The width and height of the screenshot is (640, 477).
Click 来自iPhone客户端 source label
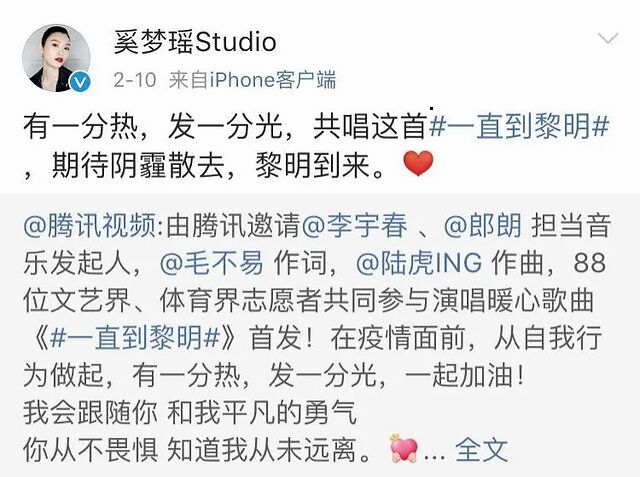[x=253, y=80]
